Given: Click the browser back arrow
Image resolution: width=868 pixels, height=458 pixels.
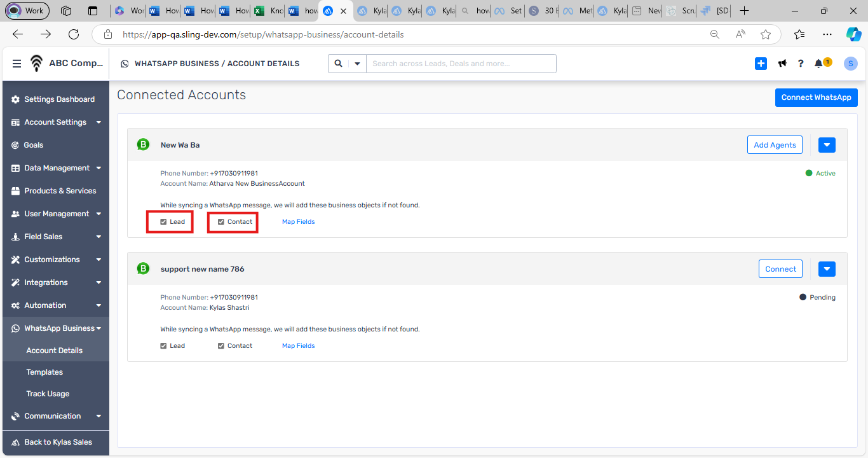Looking at the screenshot, I should pos(18,34).
